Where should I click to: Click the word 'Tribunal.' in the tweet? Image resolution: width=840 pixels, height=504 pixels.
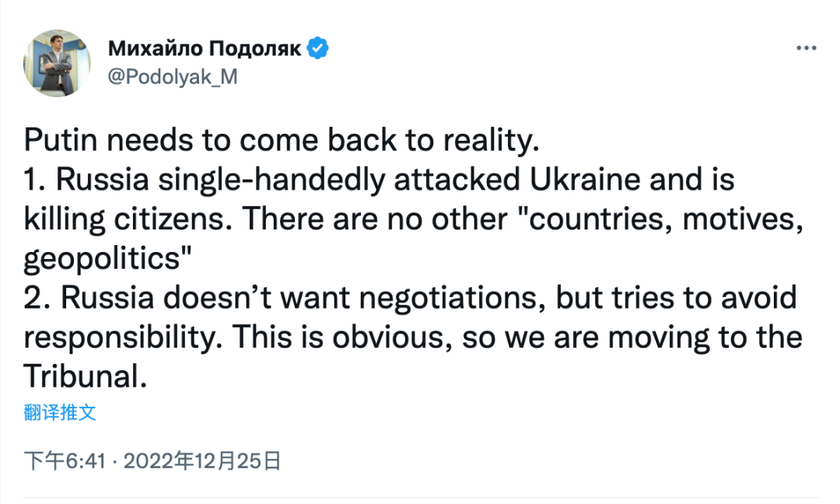[86, 376]
